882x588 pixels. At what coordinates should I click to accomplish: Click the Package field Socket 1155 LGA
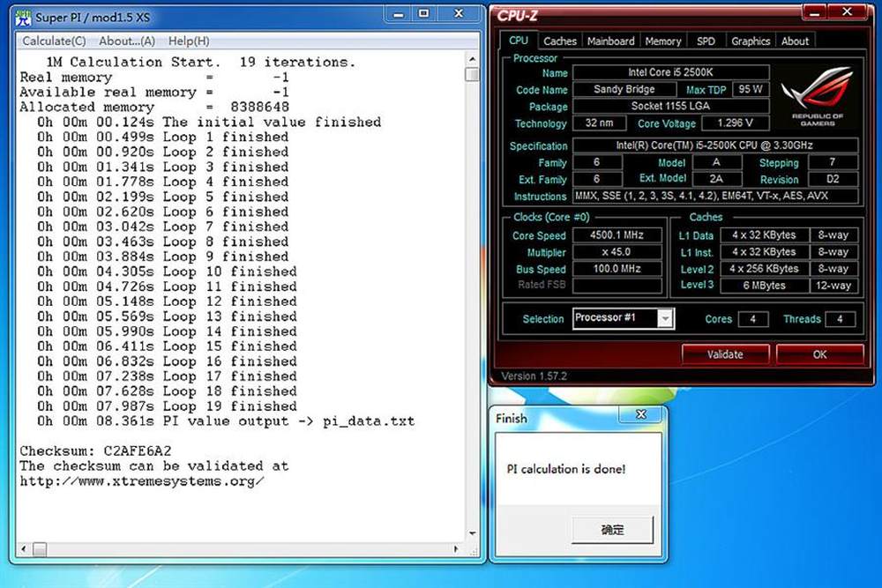(670, 107)
